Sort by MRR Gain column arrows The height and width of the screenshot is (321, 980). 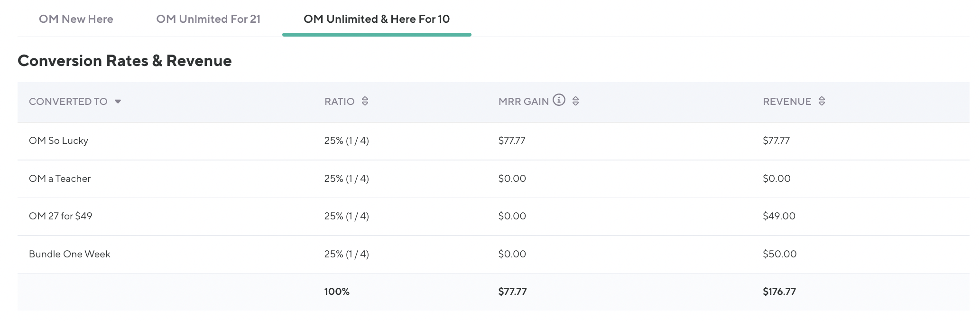pyautogui.click(x=575, y=101)
